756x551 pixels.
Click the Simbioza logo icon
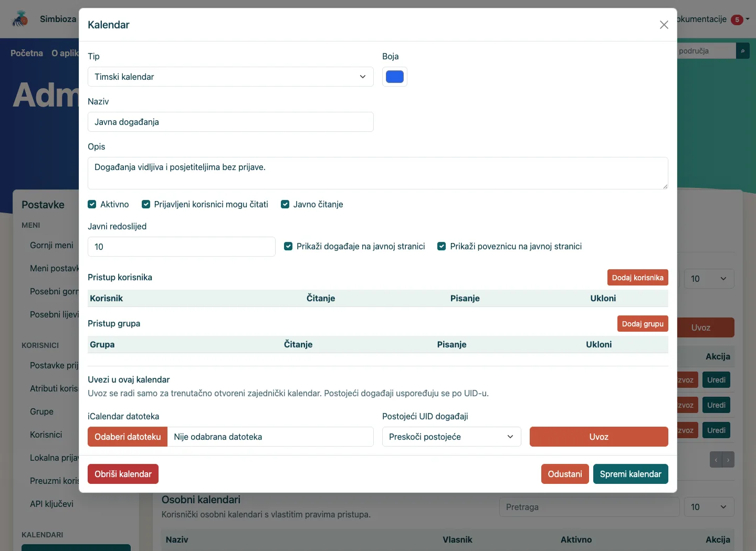20,19
